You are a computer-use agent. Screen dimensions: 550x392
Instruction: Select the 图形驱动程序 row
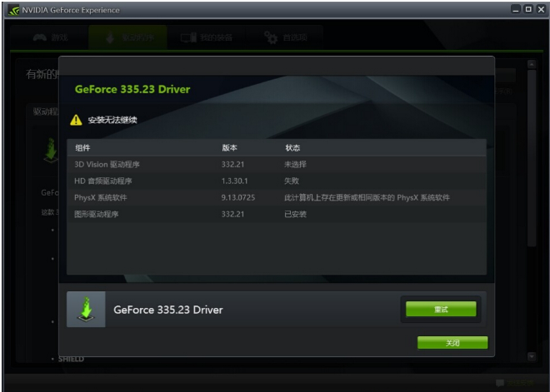pos(276,214)
